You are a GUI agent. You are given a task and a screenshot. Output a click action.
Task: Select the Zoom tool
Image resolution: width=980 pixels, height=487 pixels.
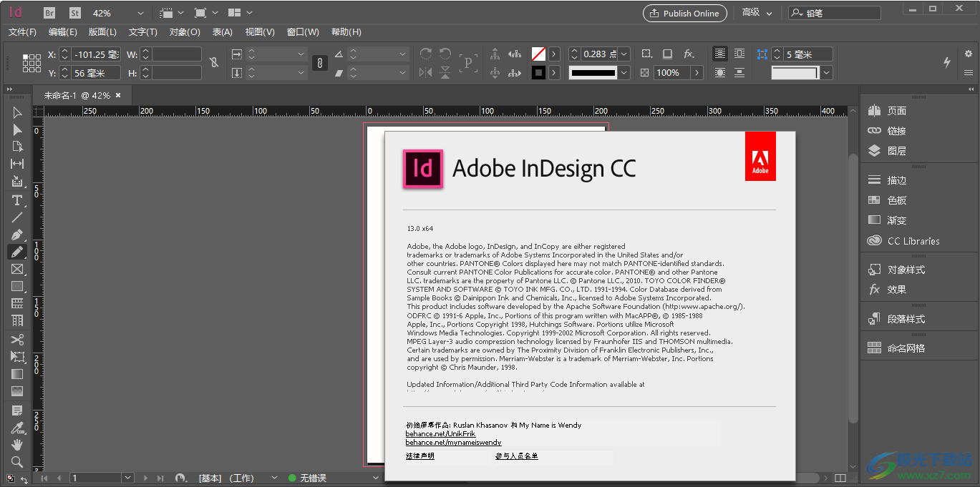pyautogui.click(x=16, y=462)
